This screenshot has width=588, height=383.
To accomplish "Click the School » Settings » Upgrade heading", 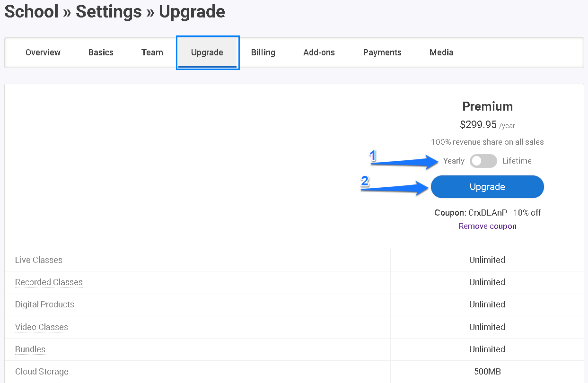I will coord(115,12).
